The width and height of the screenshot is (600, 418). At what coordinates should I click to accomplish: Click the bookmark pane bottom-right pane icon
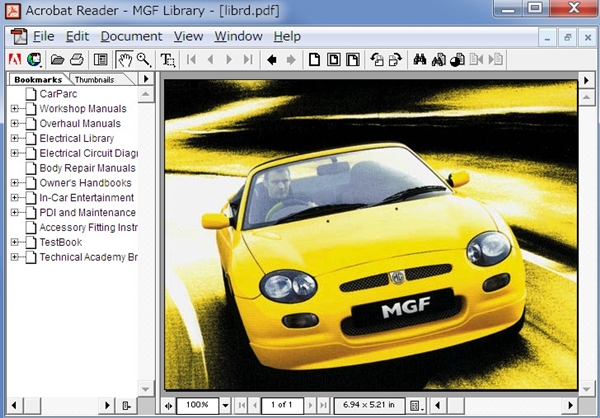[x=126, y=405]
